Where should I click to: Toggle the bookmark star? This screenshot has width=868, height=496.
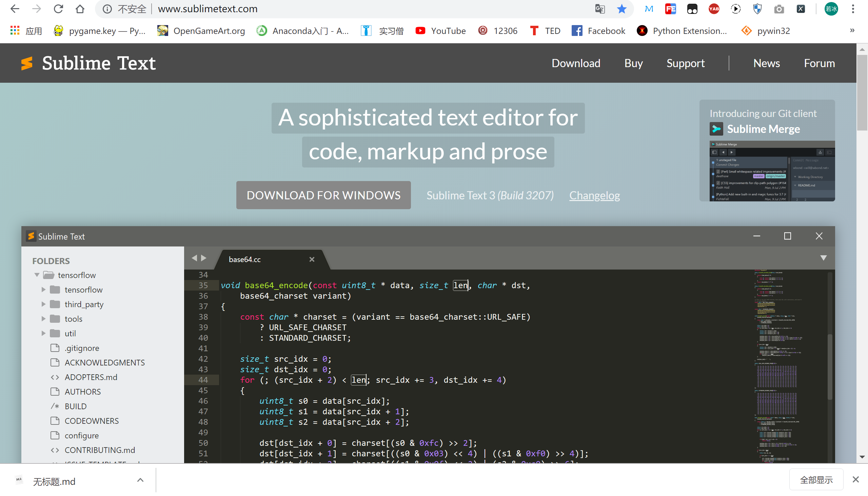[622, 9]
